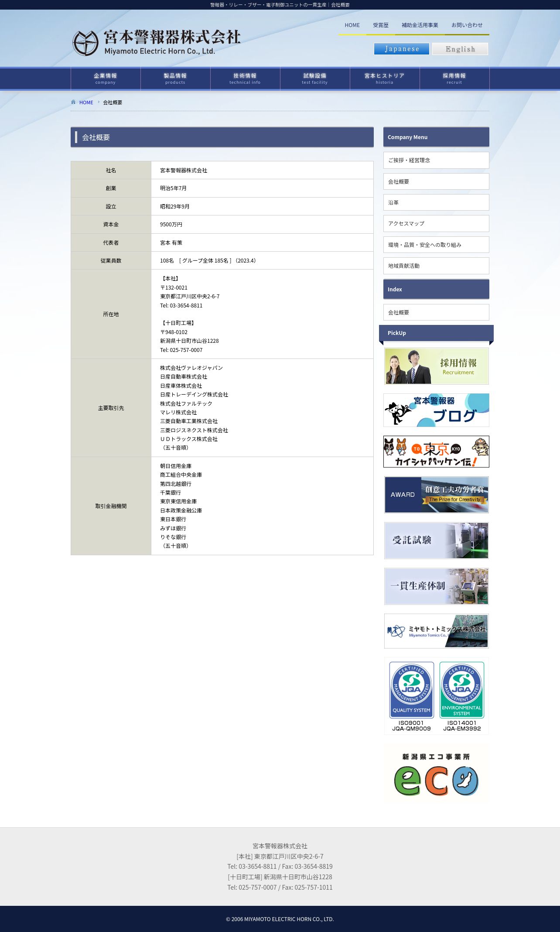Viewport: 560px width, 932px height.
Task: Click the 採用情報 Recruitment banner
Action: [436, 366]
